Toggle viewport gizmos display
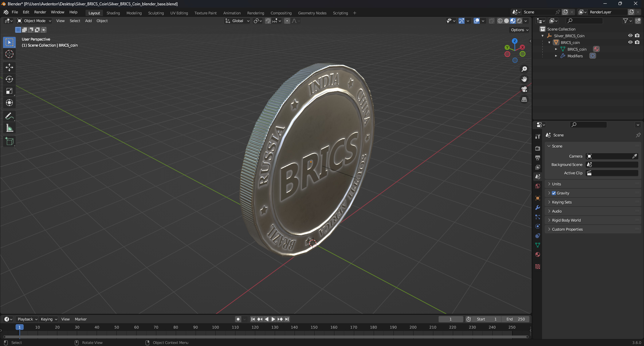The image size is (644, 346). click(x=462, y=21)
